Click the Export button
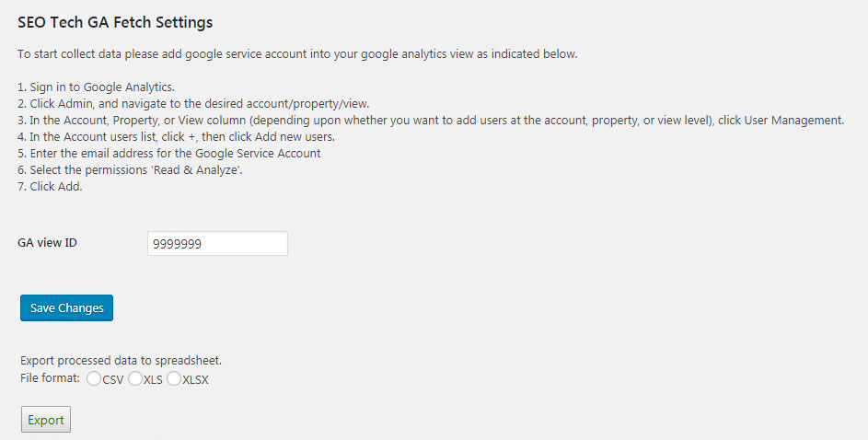Viewport: 868px width, 440px height. [46, 420]
